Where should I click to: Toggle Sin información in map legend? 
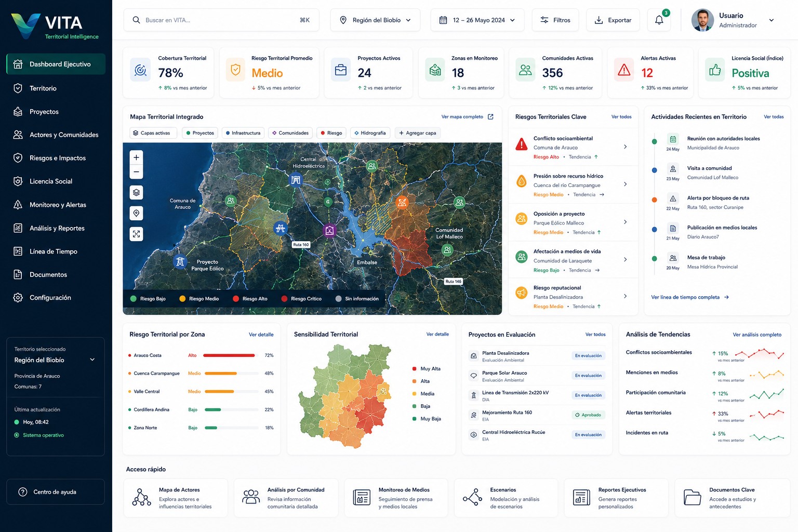click(357, 299)
